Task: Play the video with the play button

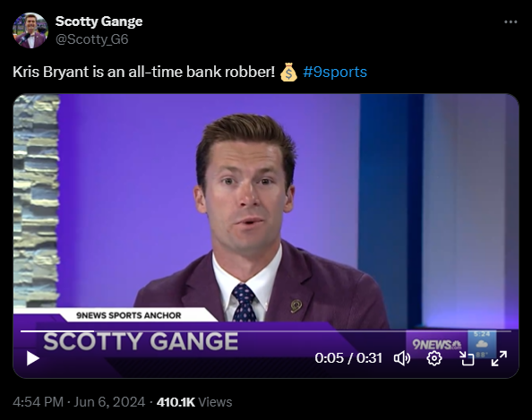Action: (33, 358)
